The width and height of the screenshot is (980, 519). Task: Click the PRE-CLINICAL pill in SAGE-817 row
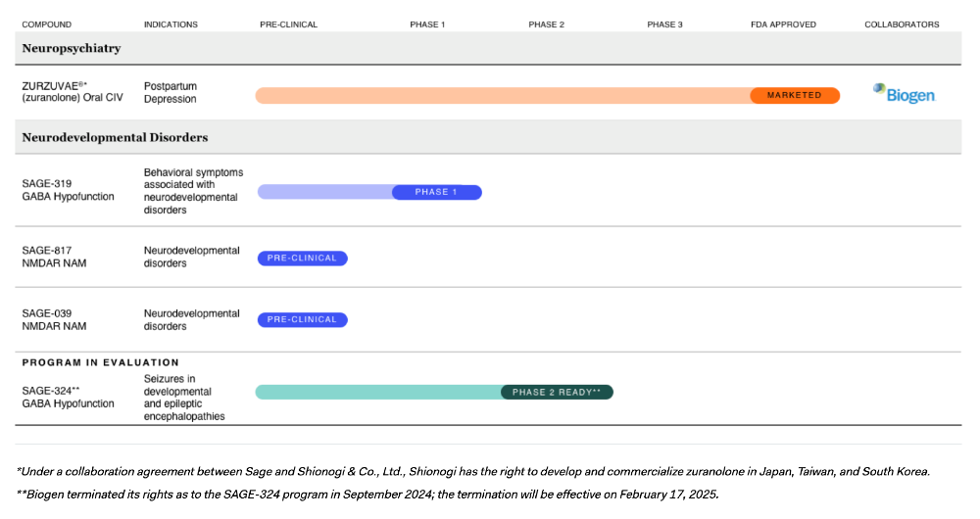[303, 258]
